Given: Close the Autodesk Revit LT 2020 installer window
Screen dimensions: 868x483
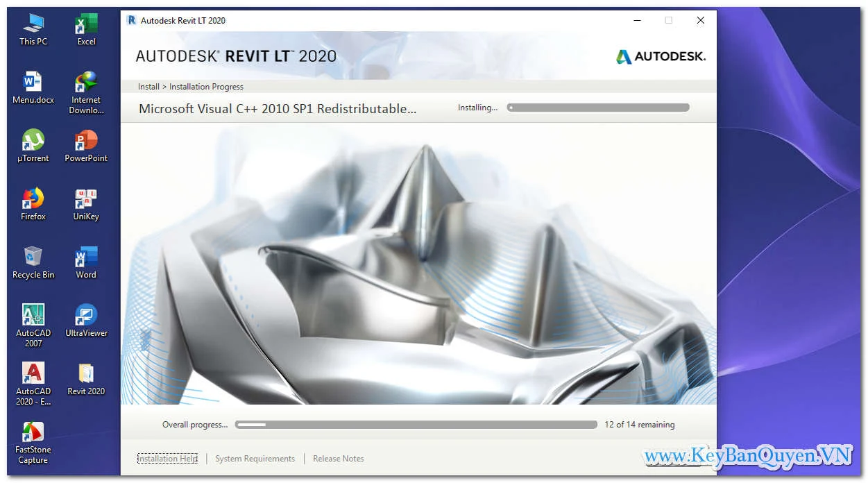Looking at the screenshot, I should tap(701, 20).
